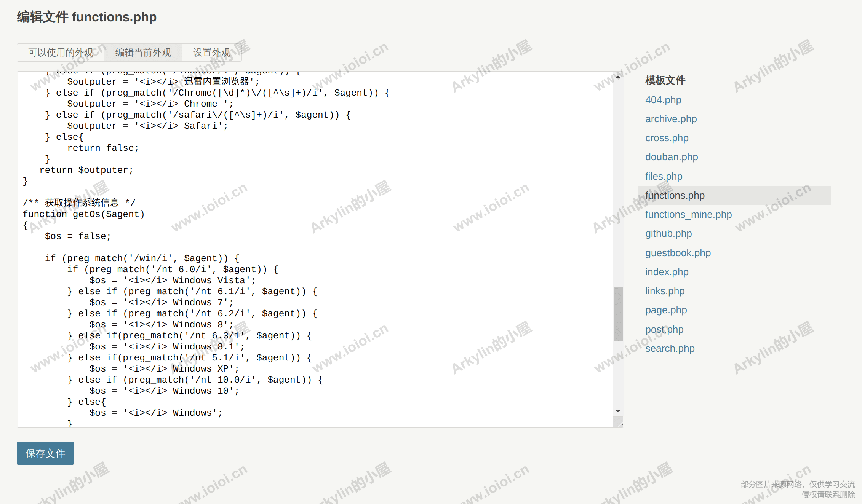Click the 保存文件 button
862x504 pixels.
click(45, 453)
